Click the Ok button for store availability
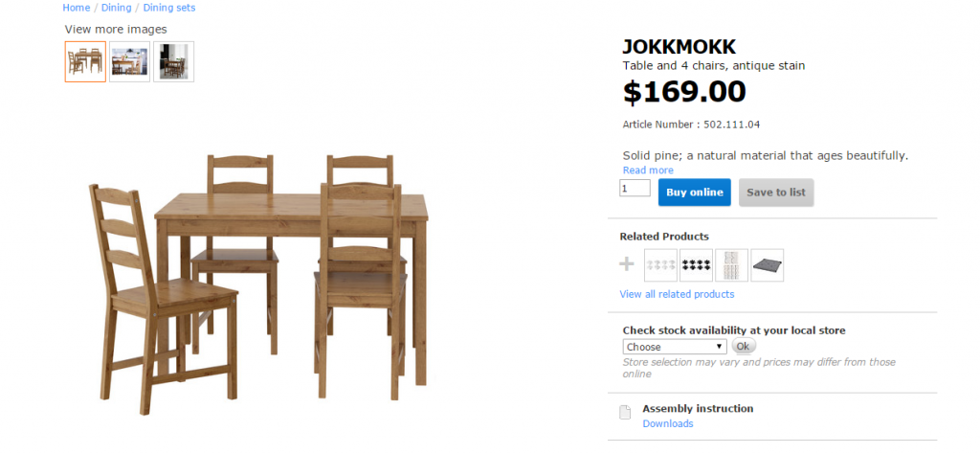This screenshot has height=454, width=980. 744,346
